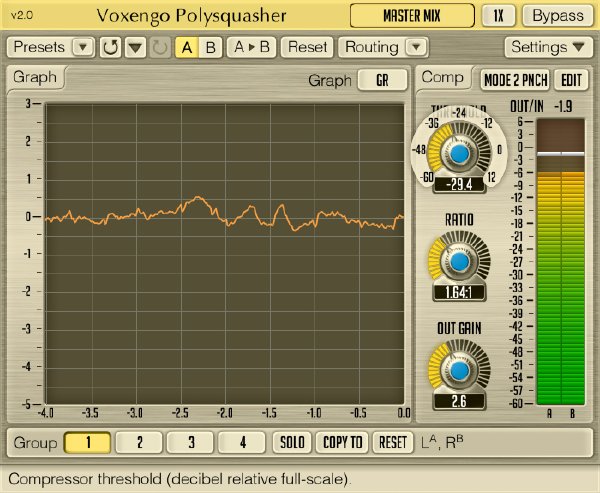
Task: Click the greyed-out redo arrow icon
Action: tap(160, 47)
